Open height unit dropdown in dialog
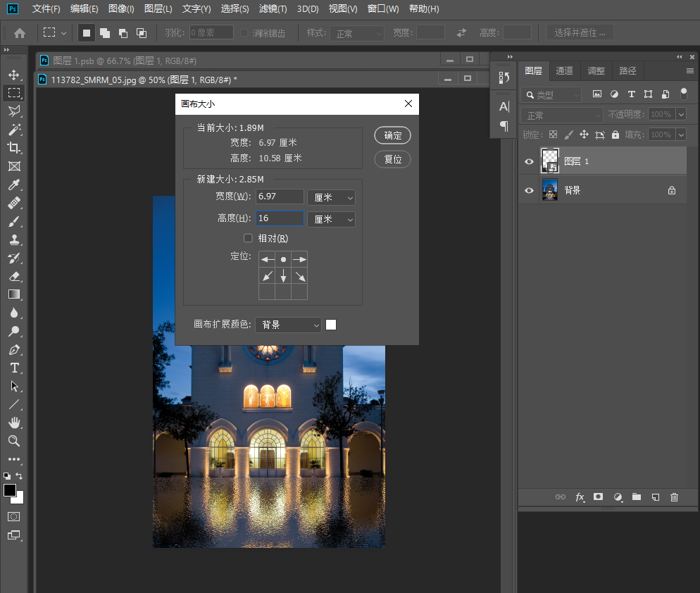 click(331, 219)
